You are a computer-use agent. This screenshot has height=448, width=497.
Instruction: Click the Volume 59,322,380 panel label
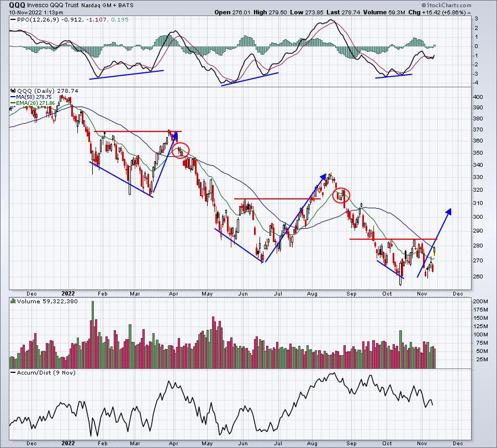(47, 301)
